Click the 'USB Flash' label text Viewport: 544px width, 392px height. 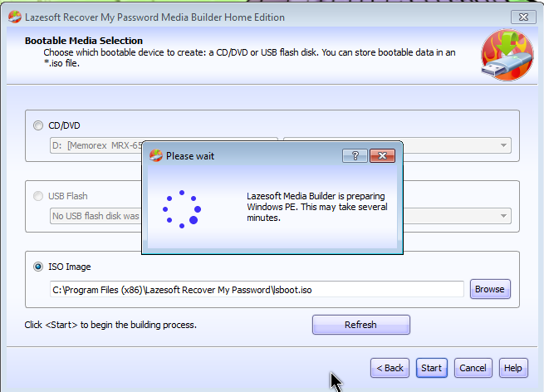pos(67,196)
